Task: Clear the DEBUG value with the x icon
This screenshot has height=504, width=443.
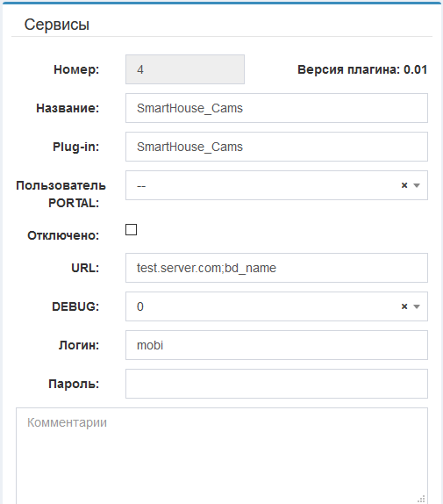Action: pos(404,306)
